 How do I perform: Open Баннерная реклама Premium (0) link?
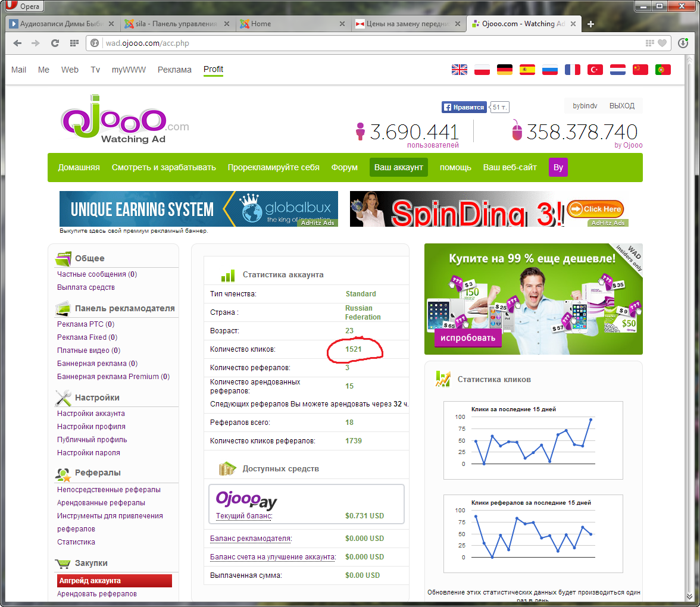[113, 377]
